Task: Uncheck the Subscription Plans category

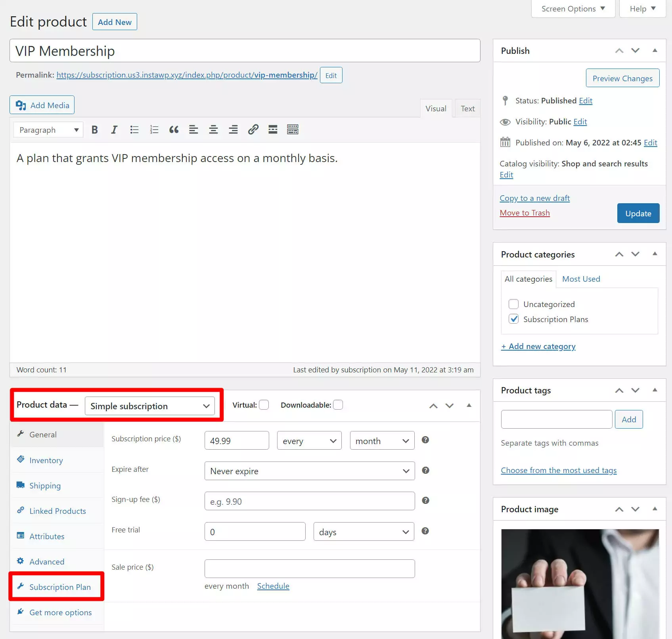Action: [514, 319]
